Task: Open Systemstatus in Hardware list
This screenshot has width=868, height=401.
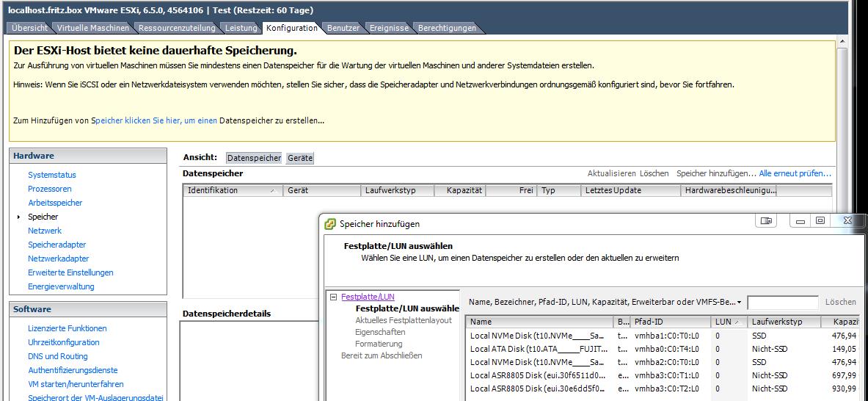Action: coord(52,175)
